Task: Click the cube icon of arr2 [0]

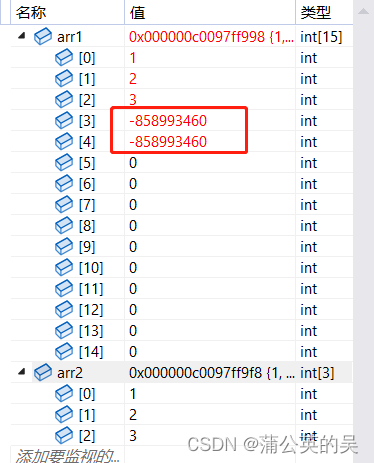Action: pos(64,393)
